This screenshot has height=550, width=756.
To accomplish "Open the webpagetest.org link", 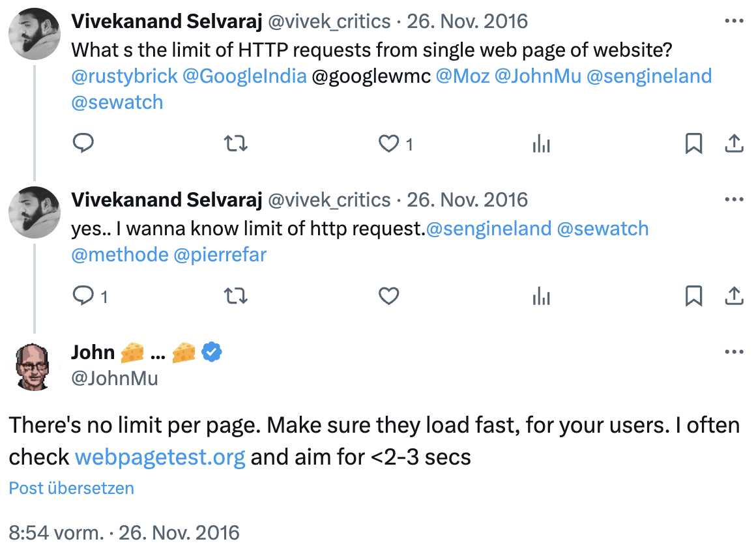I will click(160, 457).
